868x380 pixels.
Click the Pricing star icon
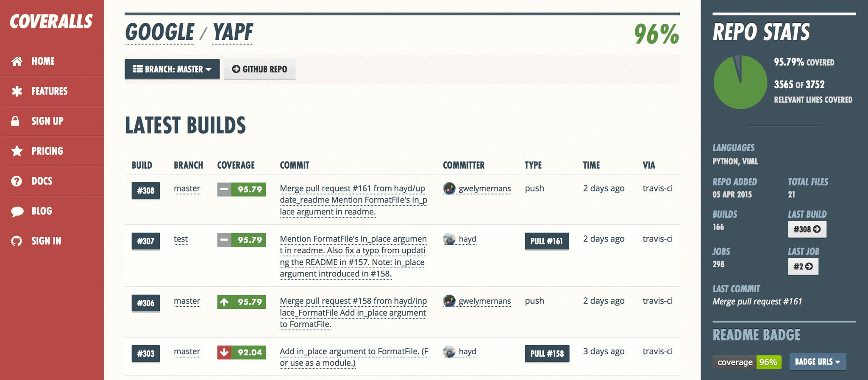point(17,151)
